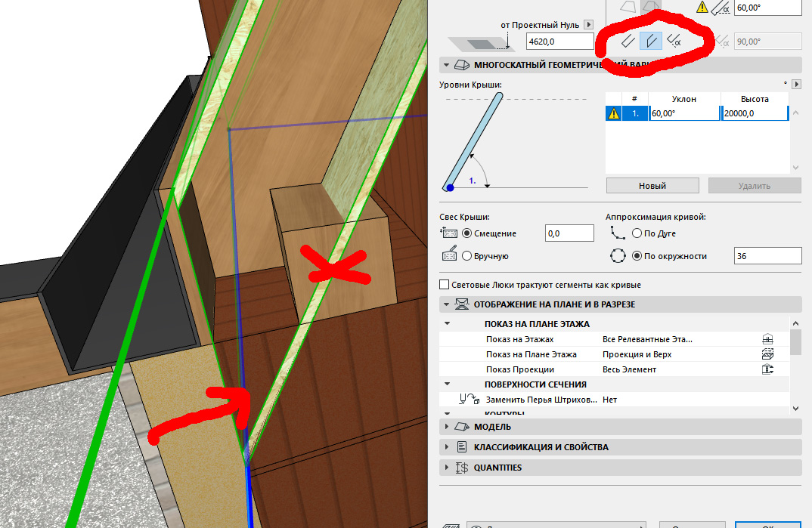
Task: Click the МОДЕЛЬ panel icon
Action: 462,427
